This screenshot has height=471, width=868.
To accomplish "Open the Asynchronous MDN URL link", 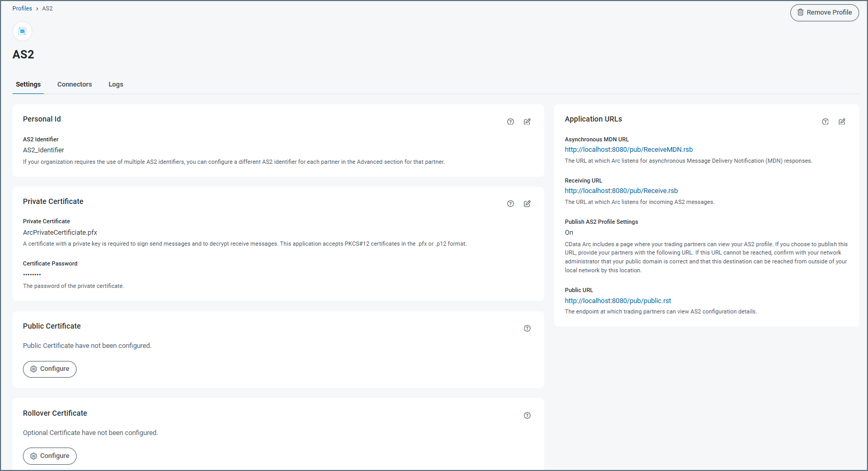I will point(629,150).
